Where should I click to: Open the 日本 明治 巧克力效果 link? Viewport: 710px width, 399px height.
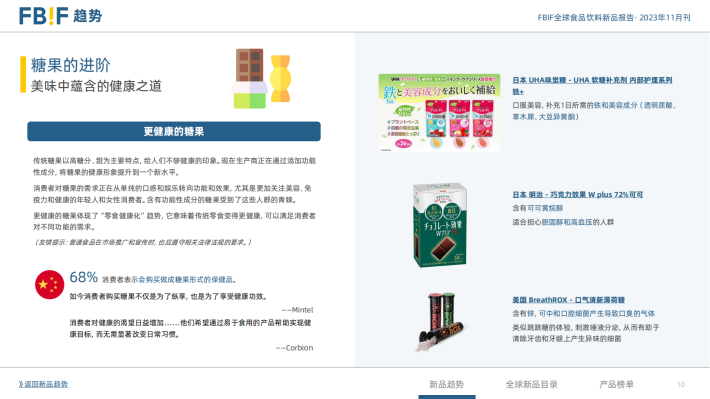tap(578, 194)
